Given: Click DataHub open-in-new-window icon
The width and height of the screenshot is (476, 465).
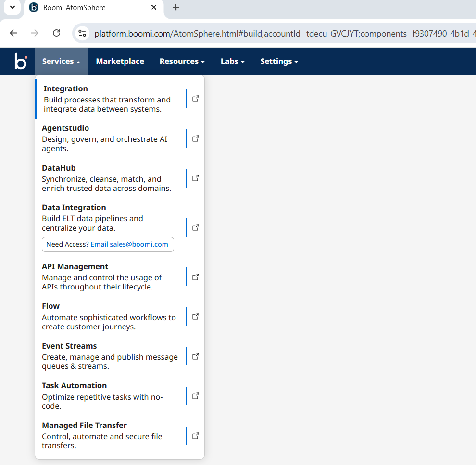Looking at the screenshot, I should 195,178.
